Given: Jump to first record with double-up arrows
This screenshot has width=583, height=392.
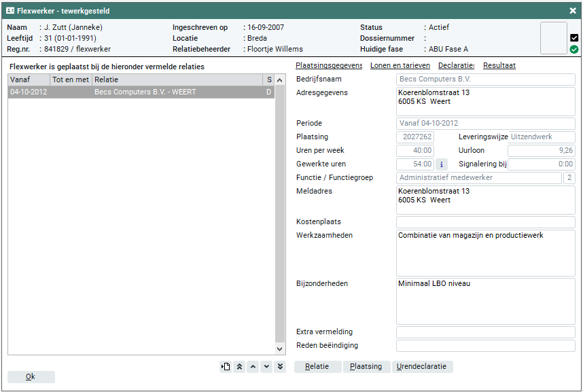Looking at the screenshot, I should (x=239, y=367).
